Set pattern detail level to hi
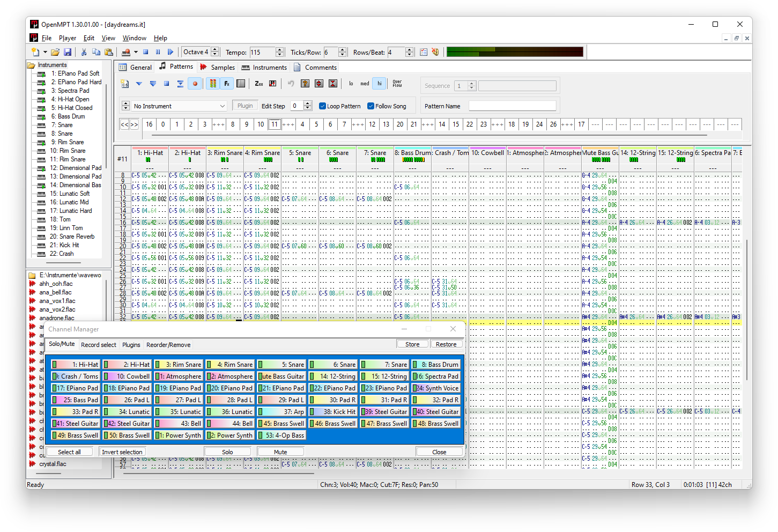Image resolution: width=778 pixels, height=532 pixels. [380, 84]
